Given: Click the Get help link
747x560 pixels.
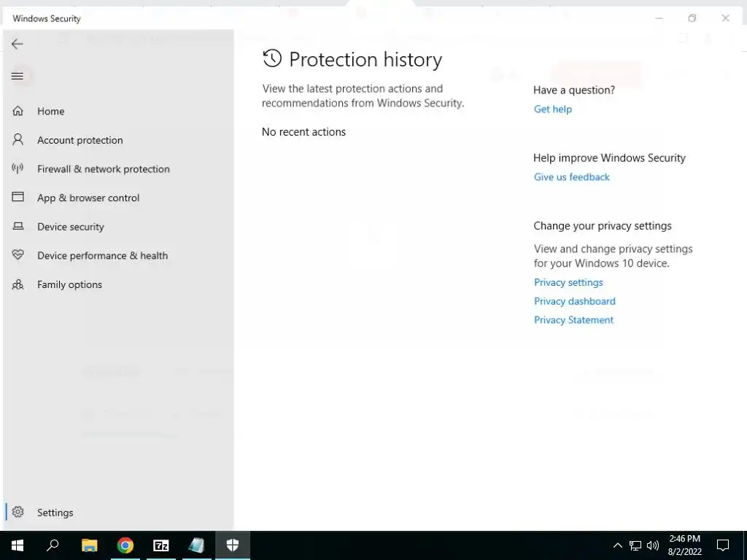Looking at the screenshot, I should pyautogui.click(x=553, y=109).
